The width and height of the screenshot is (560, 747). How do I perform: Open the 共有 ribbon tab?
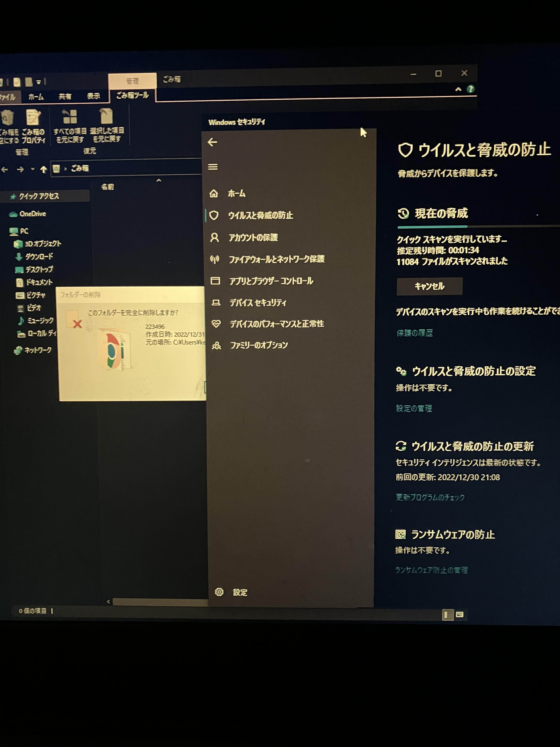point(65,97)
